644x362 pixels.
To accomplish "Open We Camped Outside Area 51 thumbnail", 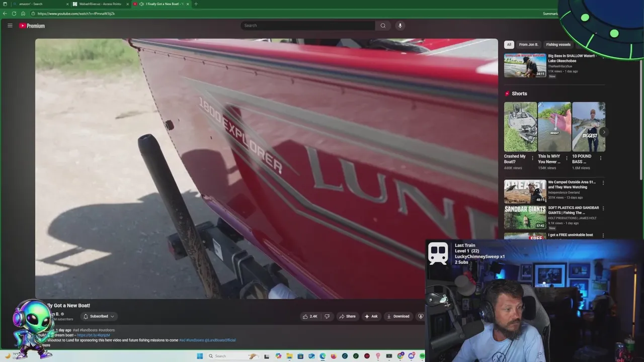I will 525,192.
